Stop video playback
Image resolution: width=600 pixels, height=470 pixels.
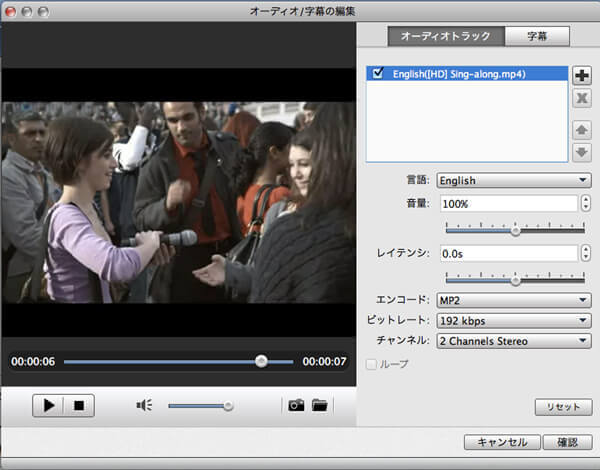click(x=78, y=405)
